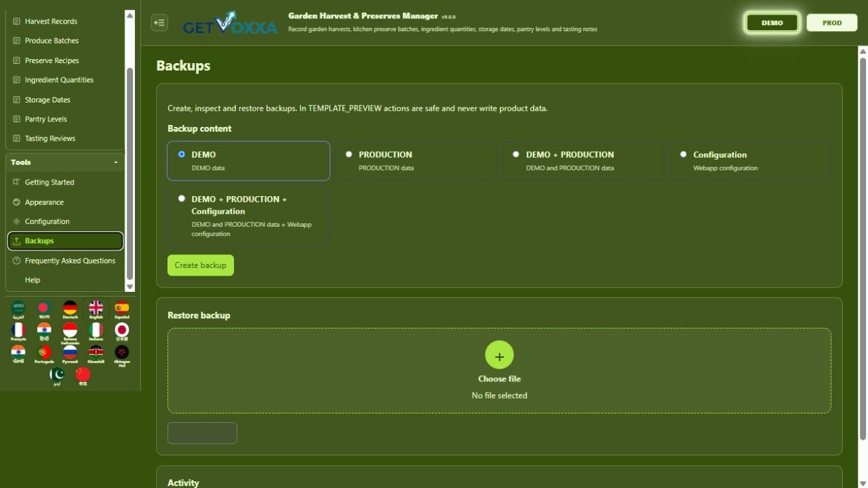
Task: Open the Help page in the sidebar
Action: point(65,280)
